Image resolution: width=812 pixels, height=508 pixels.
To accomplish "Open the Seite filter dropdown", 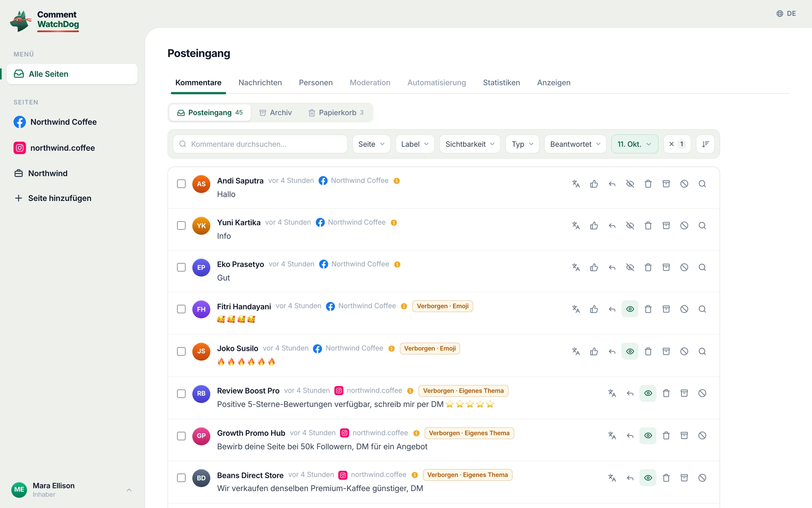I will (371, 144).
